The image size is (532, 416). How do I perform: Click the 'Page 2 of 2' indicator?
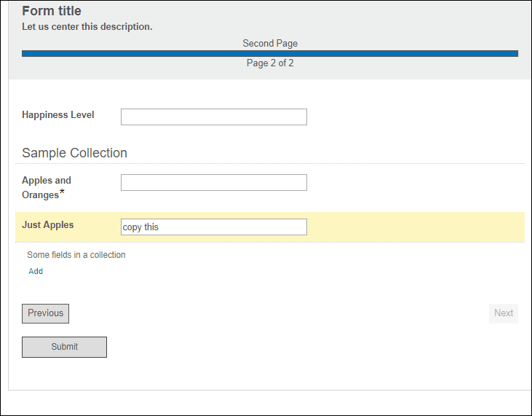tap(270, 63)
